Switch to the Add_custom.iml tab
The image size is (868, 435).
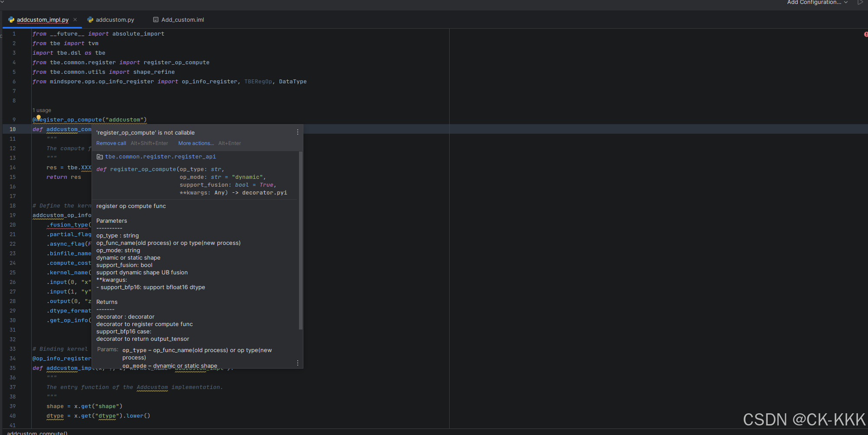(x=182, y=20)
